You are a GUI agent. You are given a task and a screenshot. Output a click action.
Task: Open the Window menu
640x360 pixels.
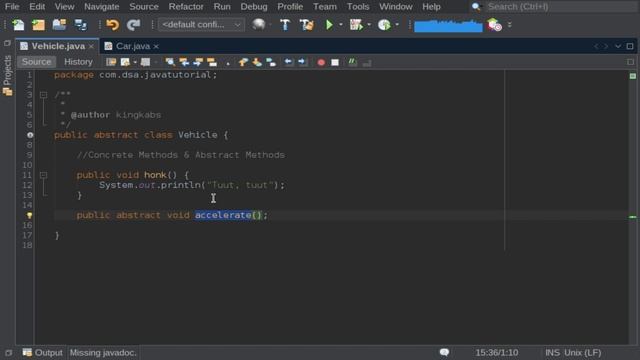pos(396,7)
